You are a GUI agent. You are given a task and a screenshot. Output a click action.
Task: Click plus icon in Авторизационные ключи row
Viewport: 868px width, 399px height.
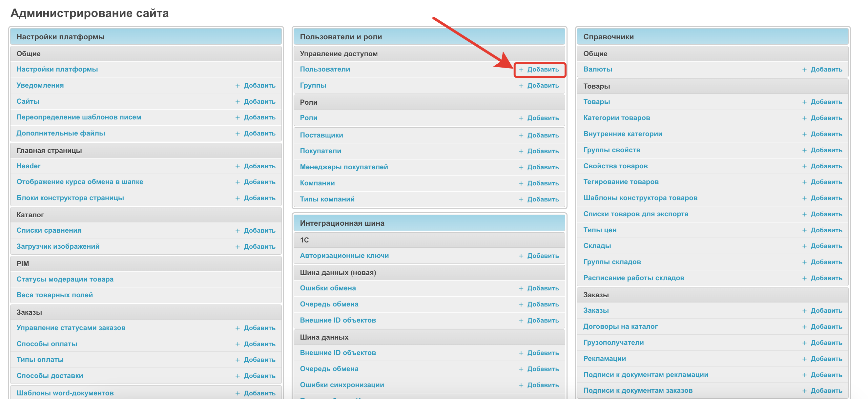pyautogui.click(x=521, y=256)
